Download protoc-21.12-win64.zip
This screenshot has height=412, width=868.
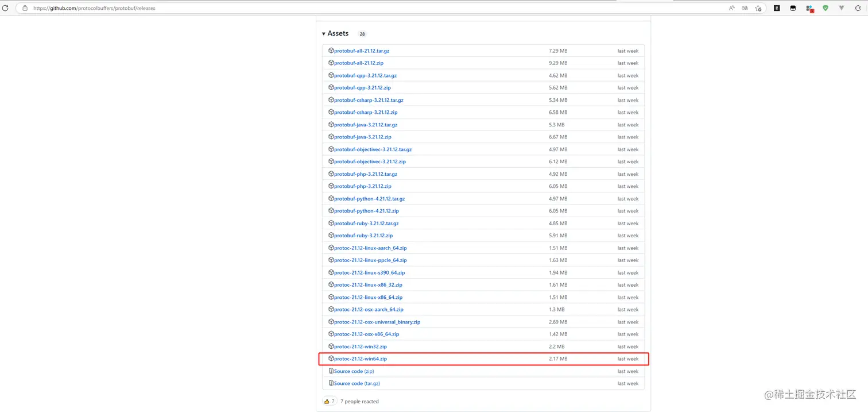click(x=361, y=359)
